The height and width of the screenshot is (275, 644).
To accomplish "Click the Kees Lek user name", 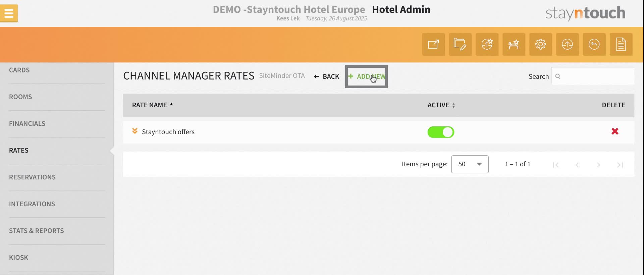I will pos(288,18).
